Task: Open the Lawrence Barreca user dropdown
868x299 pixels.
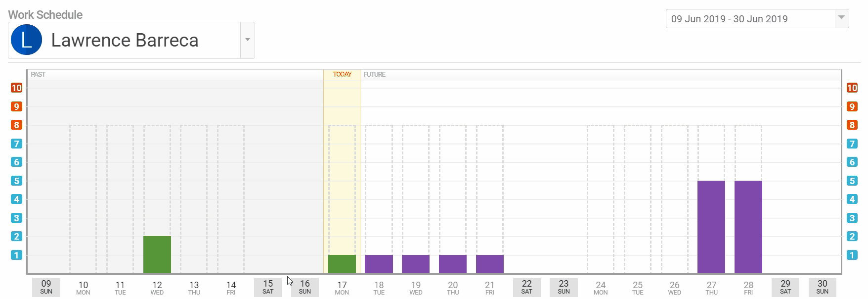Action: (247, 40)
